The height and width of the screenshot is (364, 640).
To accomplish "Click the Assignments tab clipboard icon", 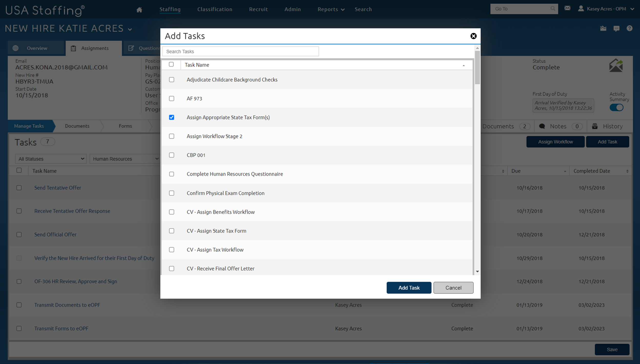I will (x=74, y=48).
